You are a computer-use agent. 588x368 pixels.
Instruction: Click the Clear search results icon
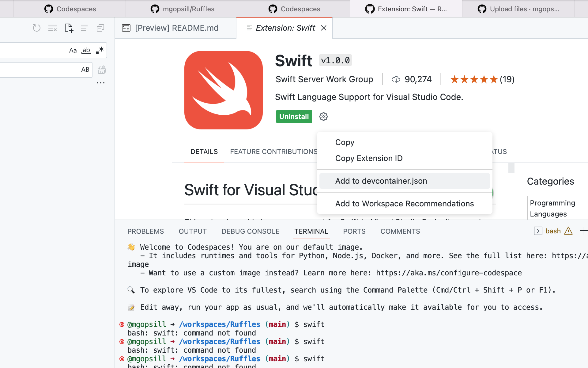53,28
